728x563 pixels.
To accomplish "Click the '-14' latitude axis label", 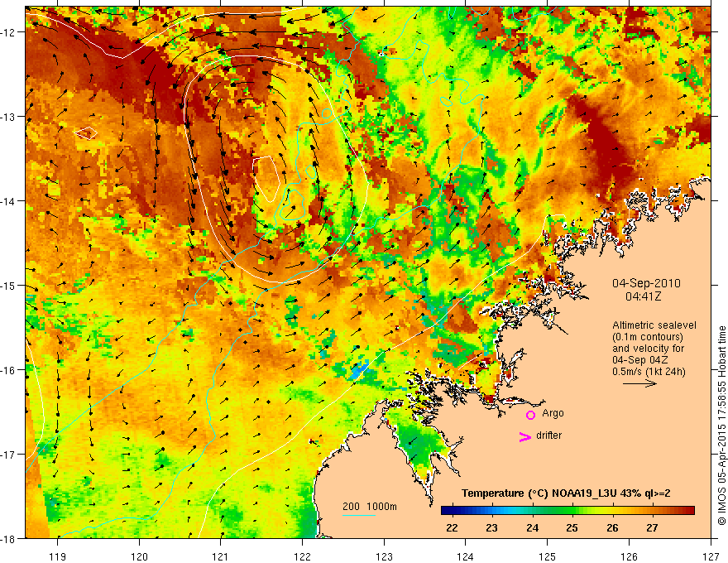I will tap(8, 201).
